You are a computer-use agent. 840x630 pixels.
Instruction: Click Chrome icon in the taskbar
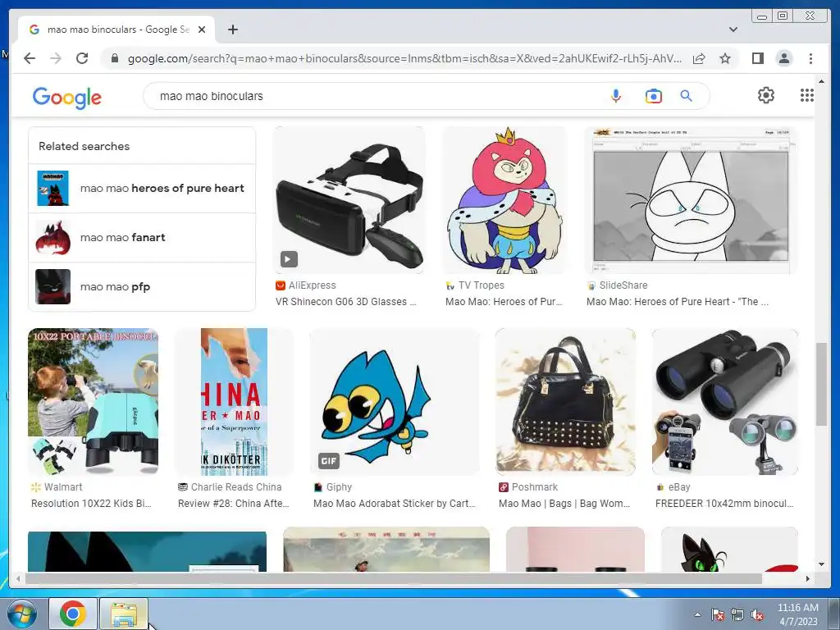point(73,614)
